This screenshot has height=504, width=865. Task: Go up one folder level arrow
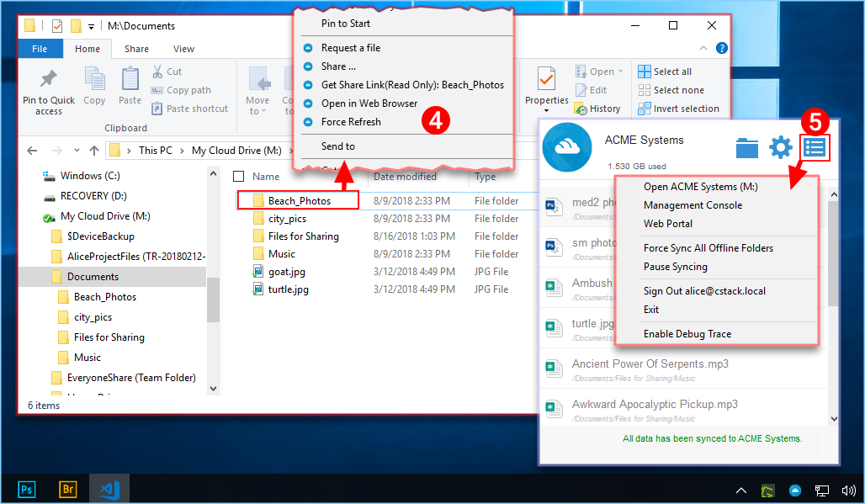click(94, 151)
